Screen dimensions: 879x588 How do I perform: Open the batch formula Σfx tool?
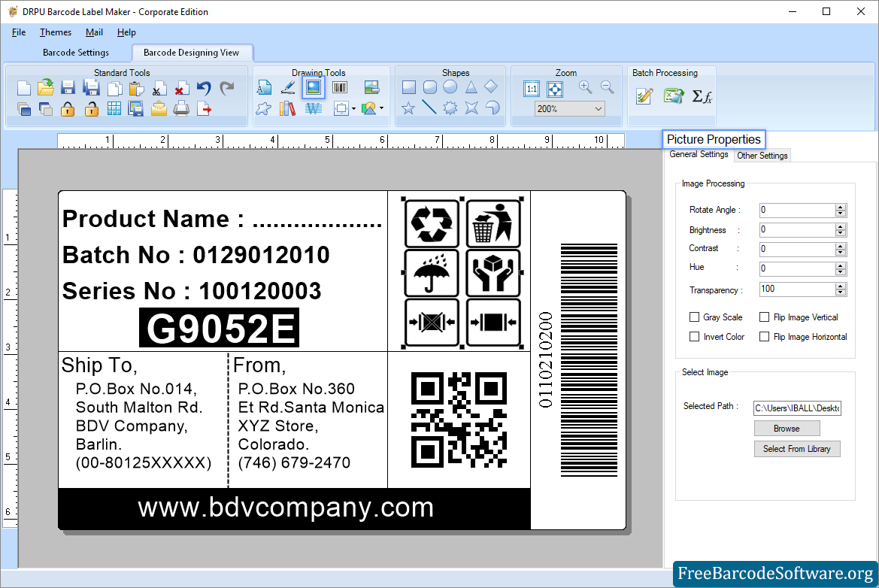coord(702,96)
